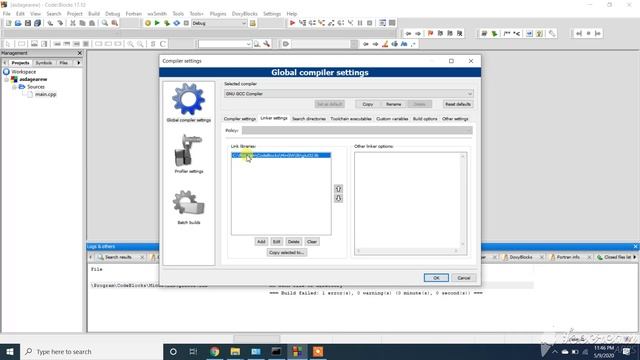
Task: Move selected library down arrow
Action: [338, 198]
